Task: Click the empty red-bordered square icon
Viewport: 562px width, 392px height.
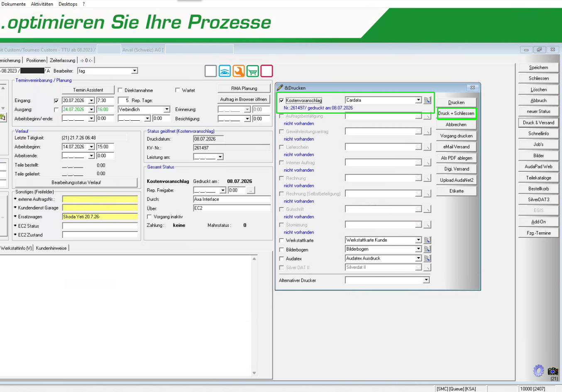Action: 266,71
